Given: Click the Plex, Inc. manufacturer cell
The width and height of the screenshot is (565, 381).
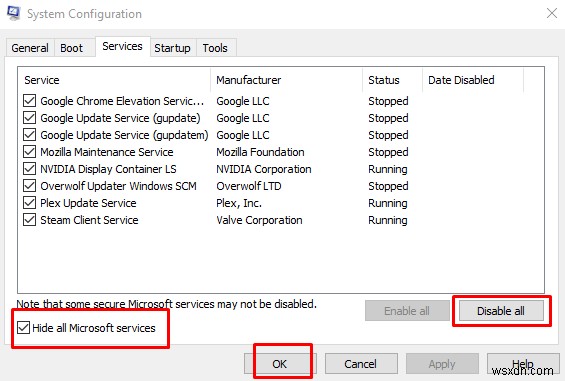Looking at the screenshot, I should (239, 203).
